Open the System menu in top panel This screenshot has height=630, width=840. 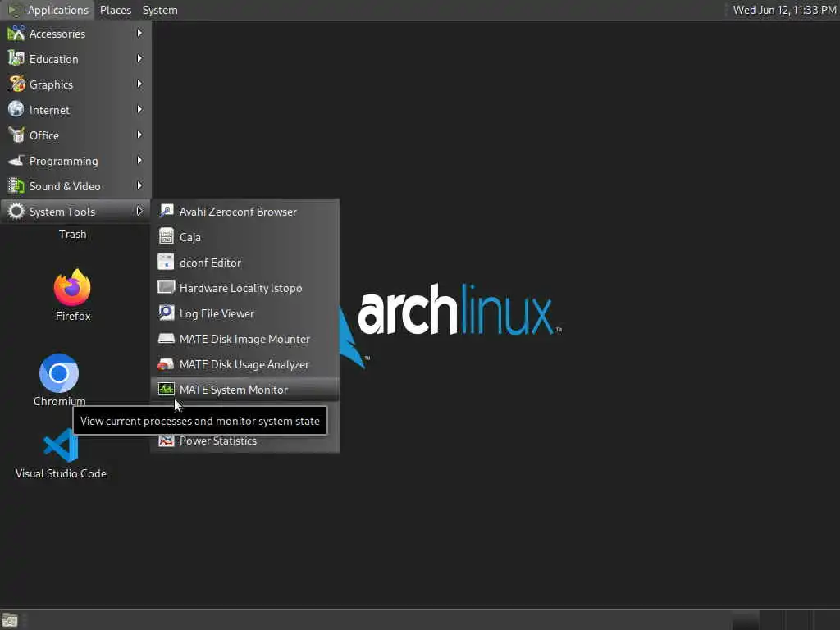160,10
